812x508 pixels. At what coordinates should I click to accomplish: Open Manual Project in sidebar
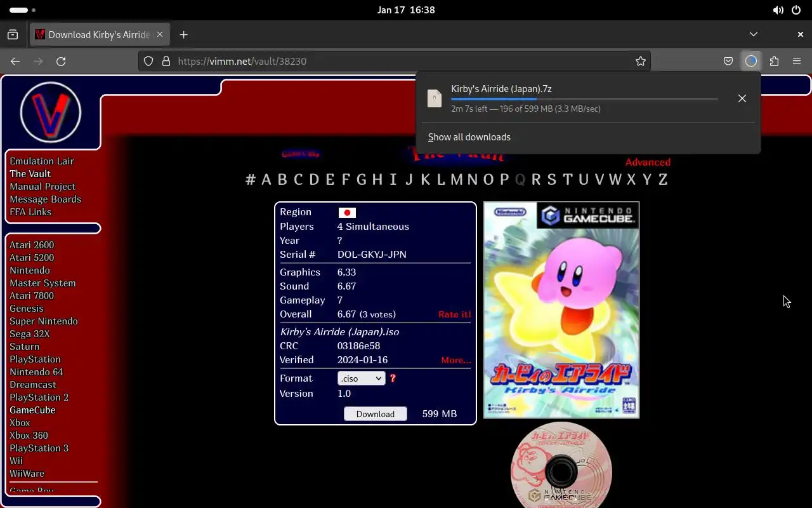tap(43, 187)
